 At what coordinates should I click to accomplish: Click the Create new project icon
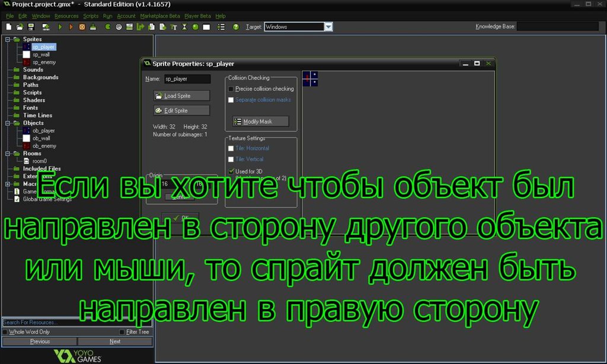point(8,27)
